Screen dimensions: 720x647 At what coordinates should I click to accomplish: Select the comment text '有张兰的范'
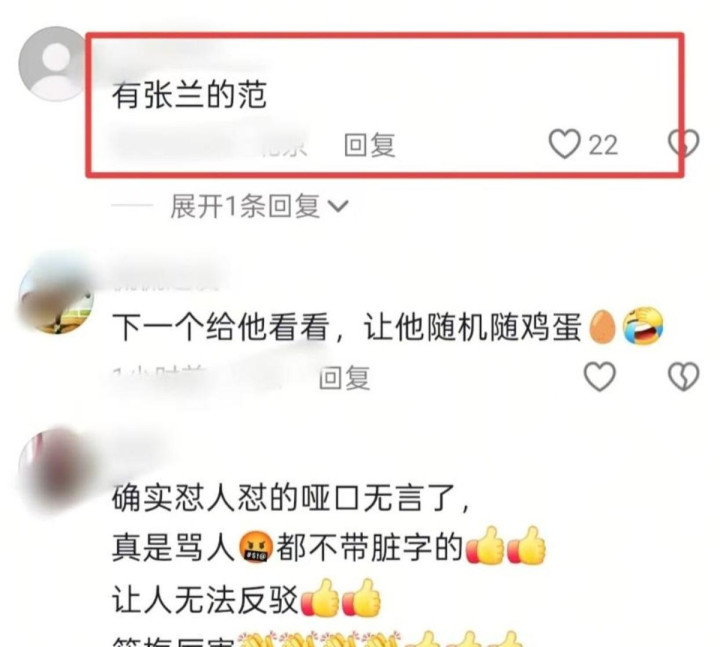tap(190, 95)
